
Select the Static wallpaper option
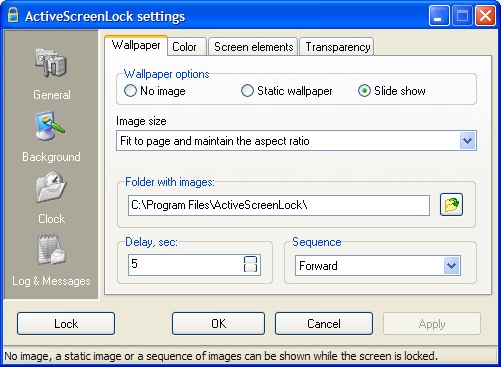click(x=247, y=91)
